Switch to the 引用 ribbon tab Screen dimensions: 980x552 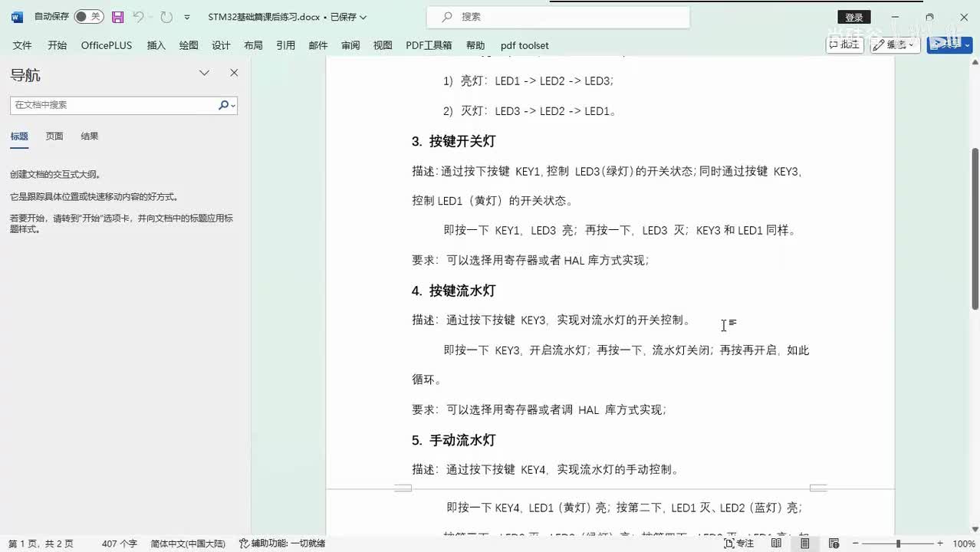click(286, 45)
